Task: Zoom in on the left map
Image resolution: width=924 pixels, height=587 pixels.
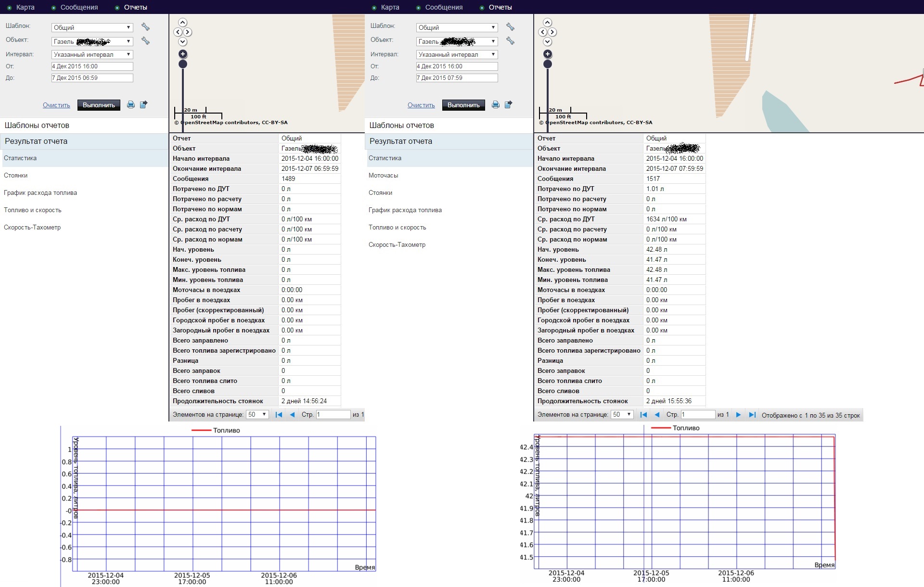Action: (183, 54)
